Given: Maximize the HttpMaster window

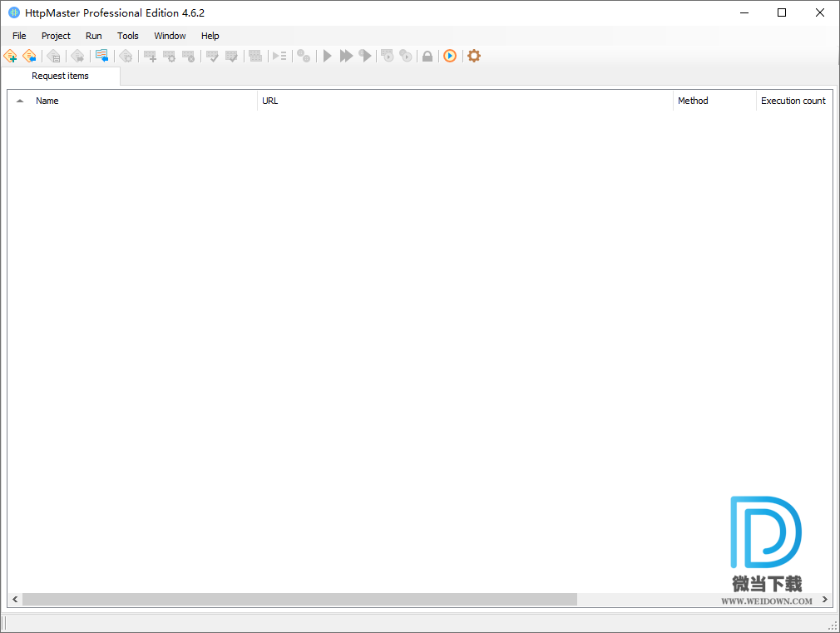Looking at the screenshot, I should [782, 12].
